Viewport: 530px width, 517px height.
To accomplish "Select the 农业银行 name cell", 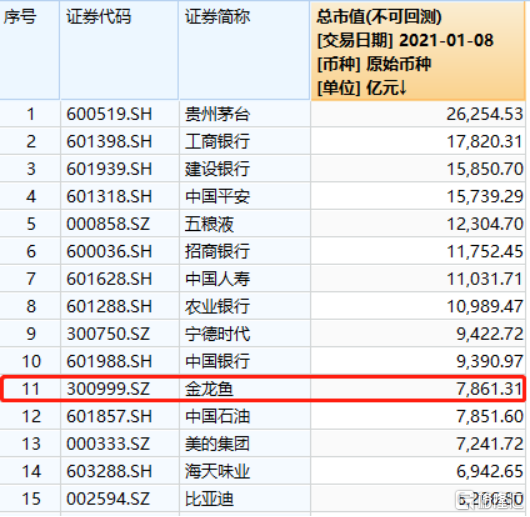I will 245,306.
